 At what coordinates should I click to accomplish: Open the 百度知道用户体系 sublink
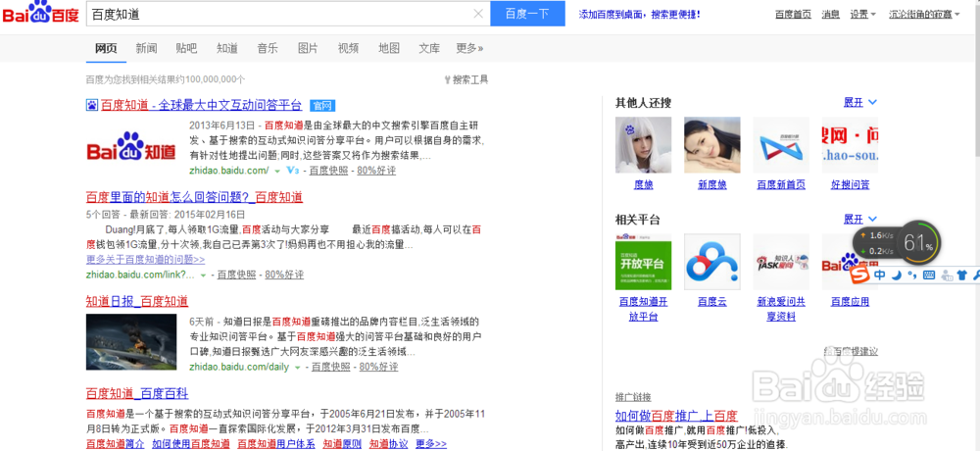[x=276, y=444]
